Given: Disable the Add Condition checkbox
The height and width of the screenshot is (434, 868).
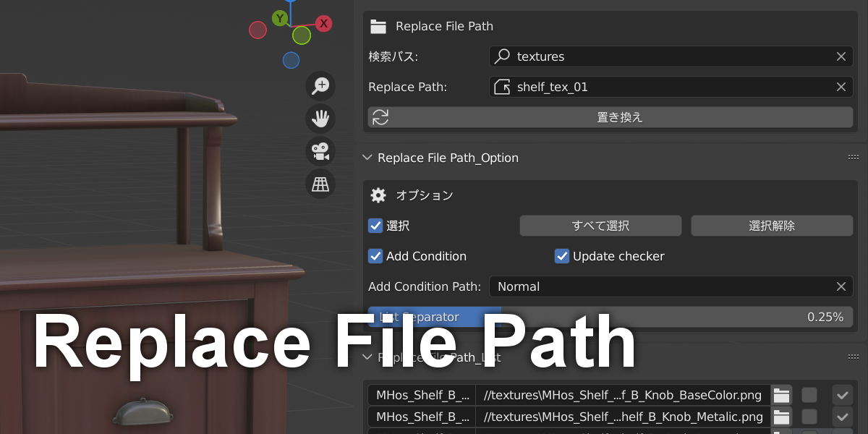Looking at the screenshot, I should click(375, 256).
